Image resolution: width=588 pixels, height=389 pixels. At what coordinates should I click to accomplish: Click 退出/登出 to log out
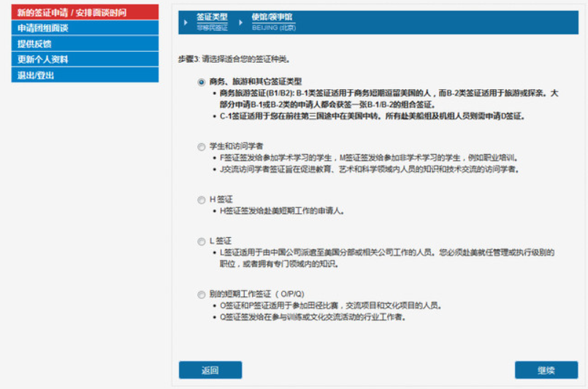click(x=85, y=75)
